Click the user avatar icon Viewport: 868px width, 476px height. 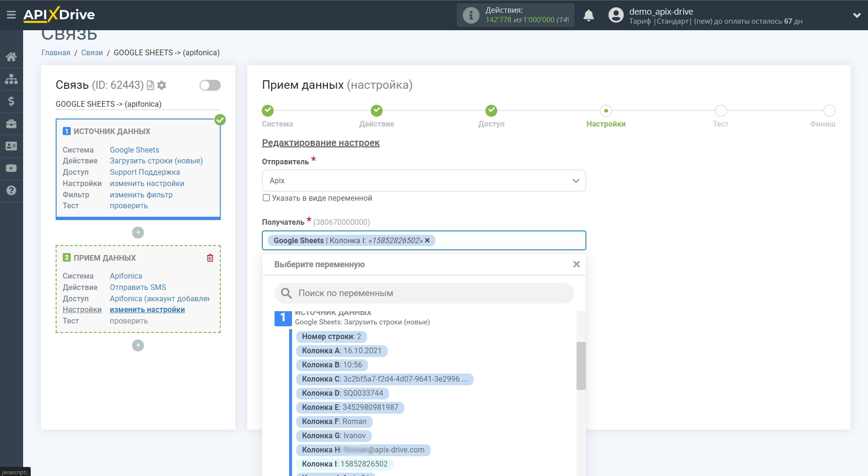(616, 15)
